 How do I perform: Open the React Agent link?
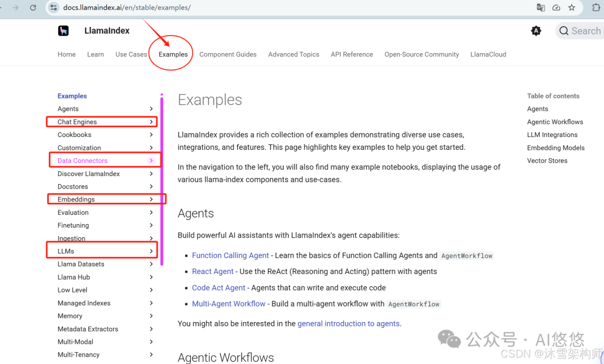point(213,272)
